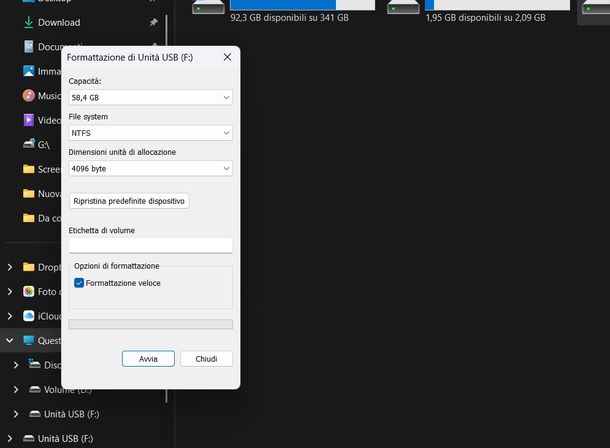
Task: Open the allocation unit size dropdown 4096 byte
Action: (x=150, y=168)
